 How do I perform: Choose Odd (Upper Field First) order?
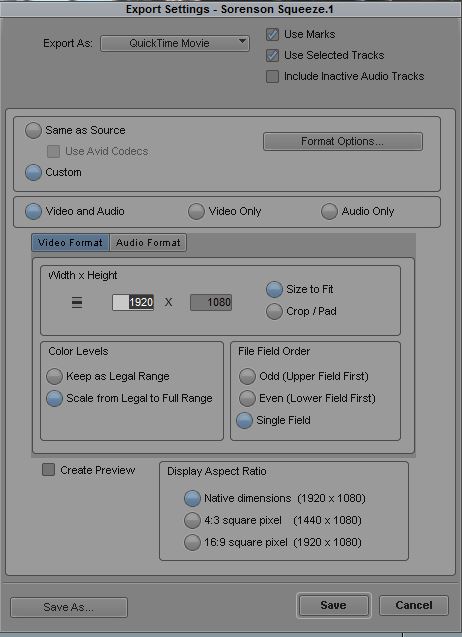click(247, 376)
